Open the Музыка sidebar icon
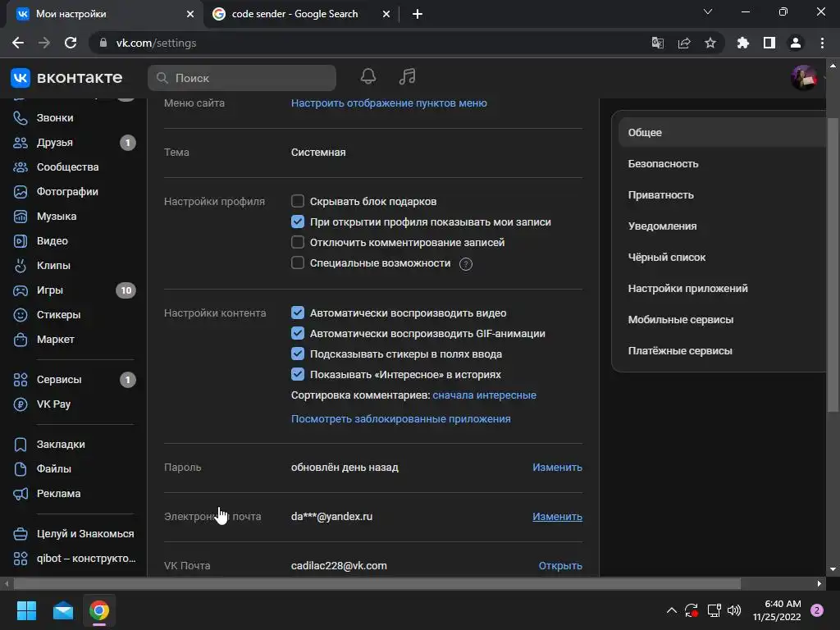This screenshot has height=630, width=840. 21,217
